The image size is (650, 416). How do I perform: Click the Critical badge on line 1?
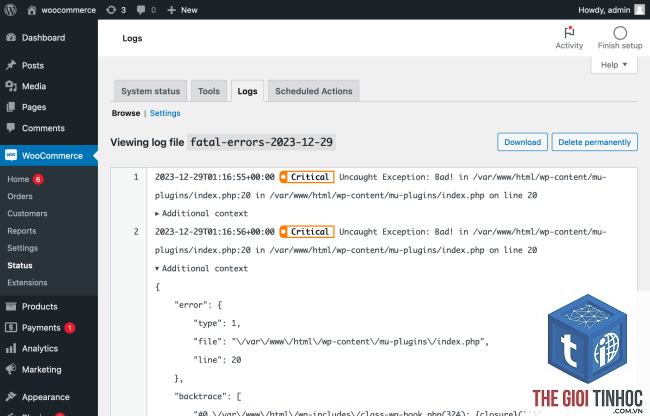pyautogui.click(x=307, y=177)
